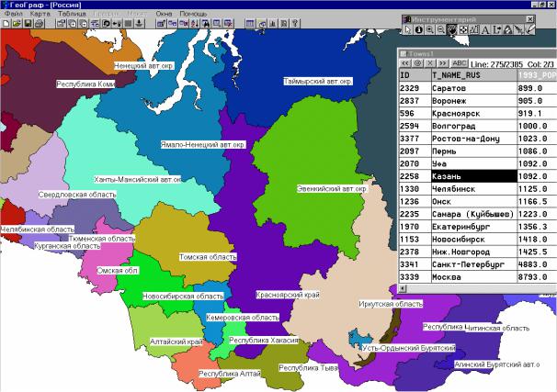Screen dimensions: 557x392
Task: Select the pen tool in Инструментарий
Action: 529,29
